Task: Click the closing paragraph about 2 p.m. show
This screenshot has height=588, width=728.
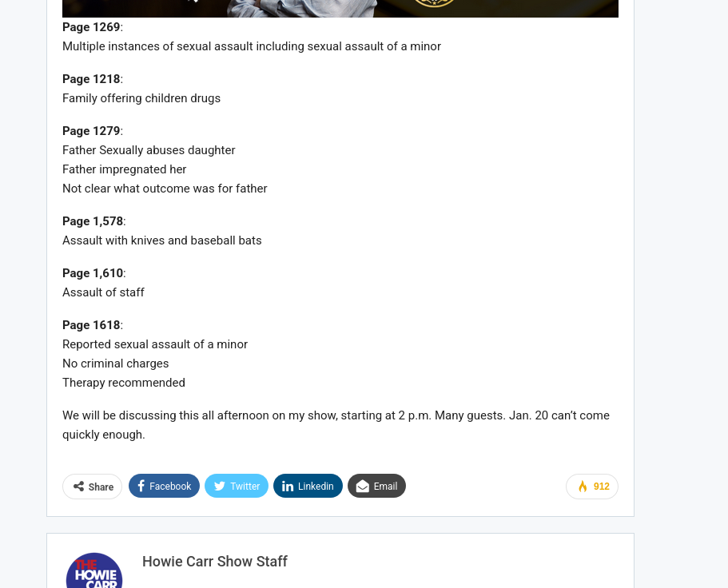Action: (336, 425)
